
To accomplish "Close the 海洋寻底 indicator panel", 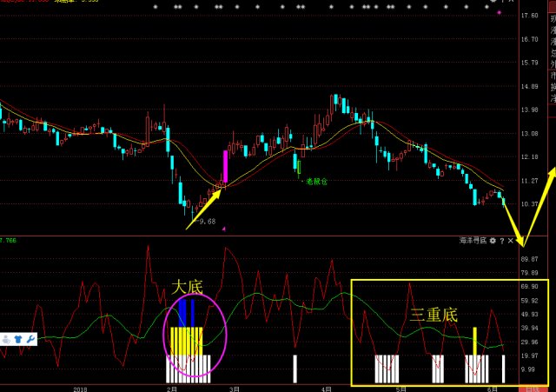I will point(511,240).
